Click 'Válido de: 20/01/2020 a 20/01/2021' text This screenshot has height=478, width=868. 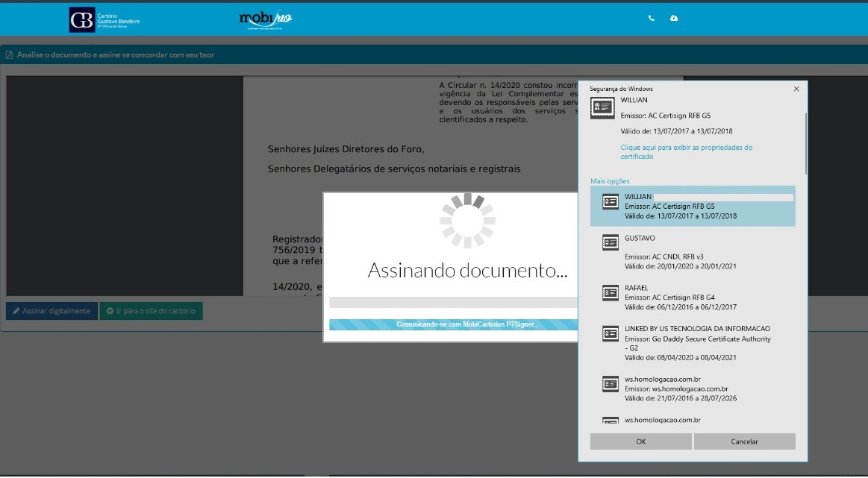click(681, 266)
